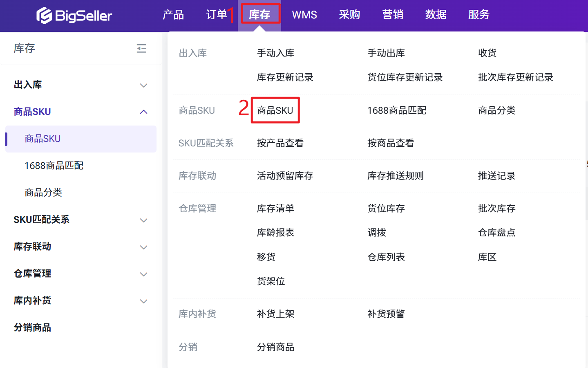The image size is (588, 368).
Task: Open the 库存 top menu
Action: click(x=260, y=15)
